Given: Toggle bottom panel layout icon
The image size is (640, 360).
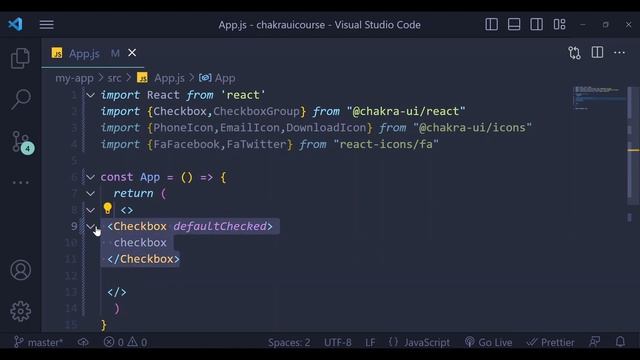Looking at the screenshot, I should (x=514, y=24).
